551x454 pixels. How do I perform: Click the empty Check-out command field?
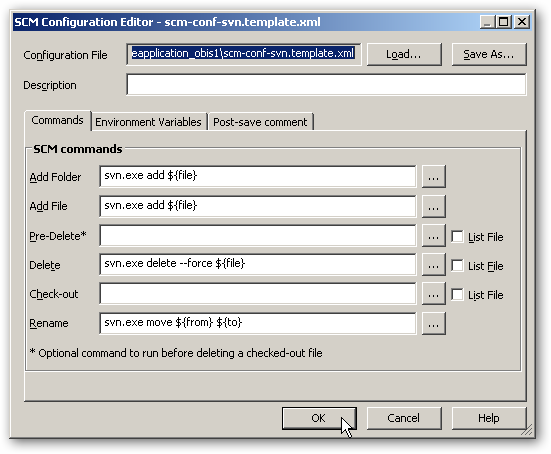pos(258,294)
